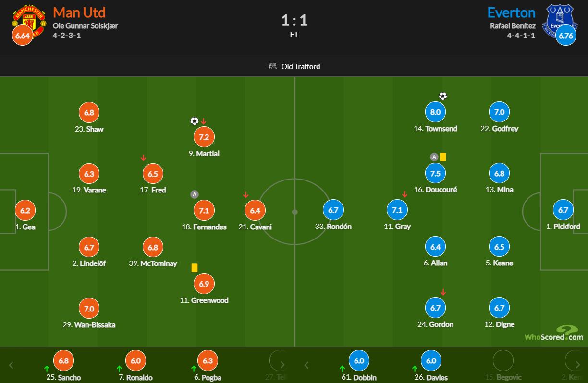
Task: Click the yellow card above Doucouré
Action: [443, 156]
